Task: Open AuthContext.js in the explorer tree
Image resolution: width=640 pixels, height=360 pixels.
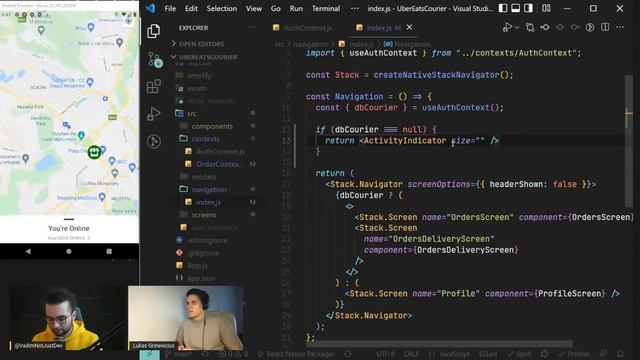Action: (x=220, y=151)
